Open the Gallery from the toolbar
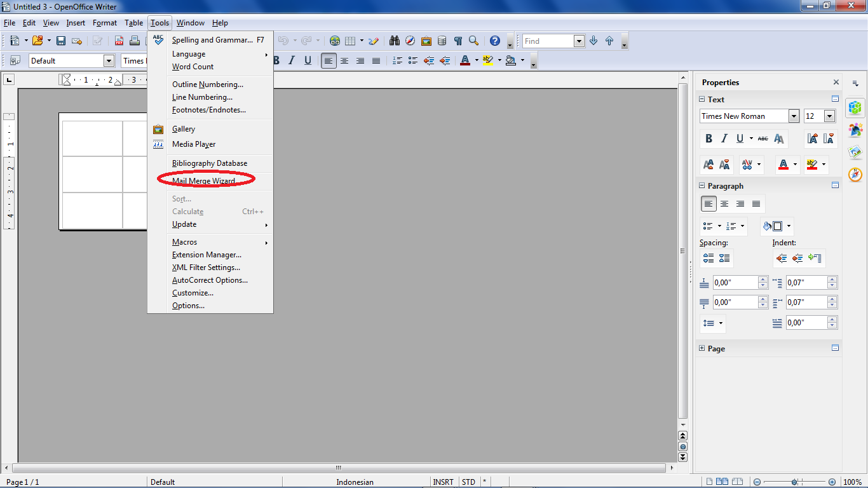 tap(426, 40)
